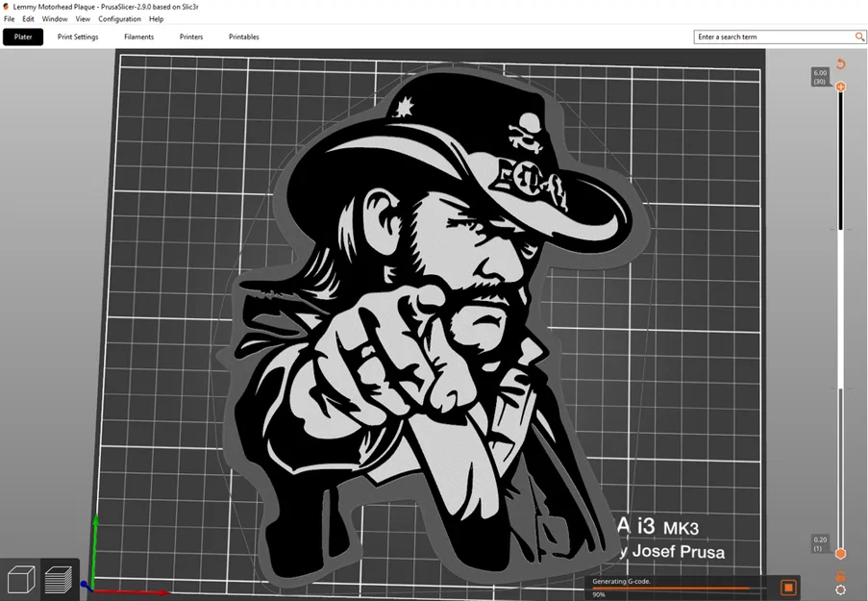The height and width of the screenshot is (601, 868).
Task: Switch to the Filaments tab
Action: click(138, 37)
